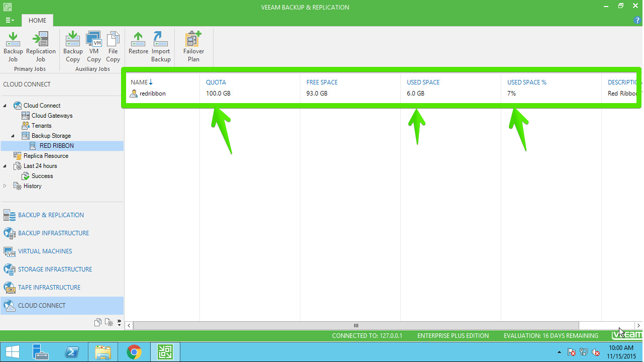The height and width of the screenshot is (362, 644).
Task: Open Google Chrome from the taskbar
Action: [134, 352]
